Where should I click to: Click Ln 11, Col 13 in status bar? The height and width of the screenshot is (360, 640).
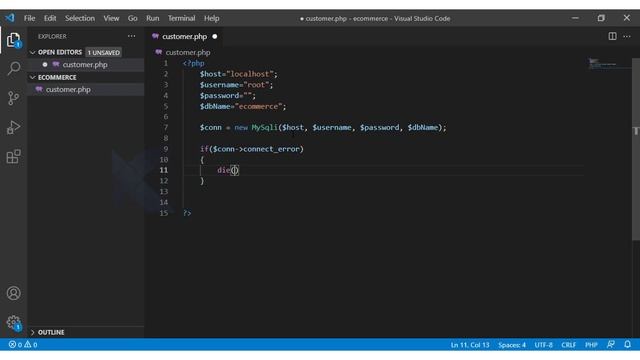pyautogui.click(x=470, y=345)
